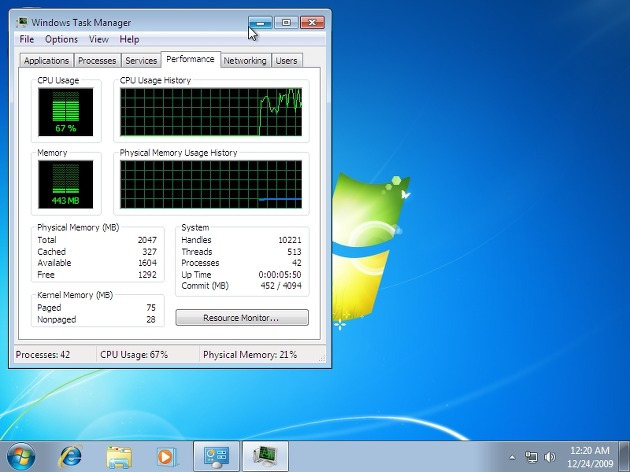The height and width of the screenshot is (472, 630).
Task: Select the Performance tab
Action: (190, 59)
